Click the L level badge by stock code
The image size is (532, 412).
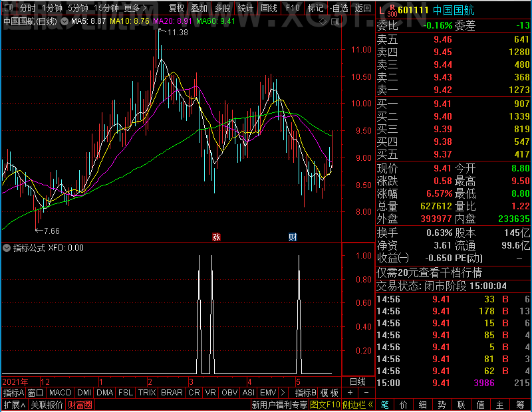pos(382,11)
